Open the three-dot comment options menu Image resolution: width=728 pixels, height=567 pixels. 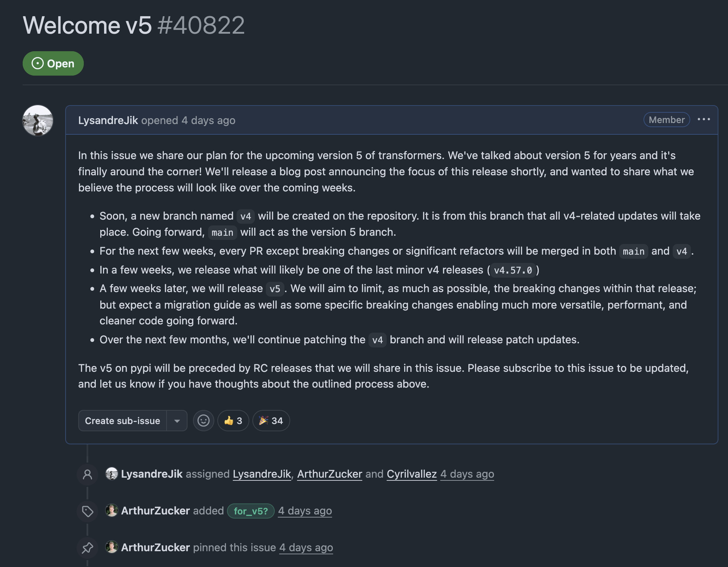coord(704,120)
